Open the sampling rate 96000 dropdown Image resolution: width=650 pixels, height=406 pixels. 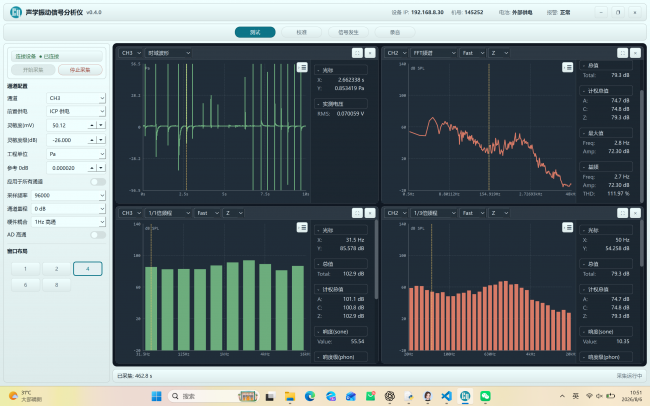click(68, 195)
